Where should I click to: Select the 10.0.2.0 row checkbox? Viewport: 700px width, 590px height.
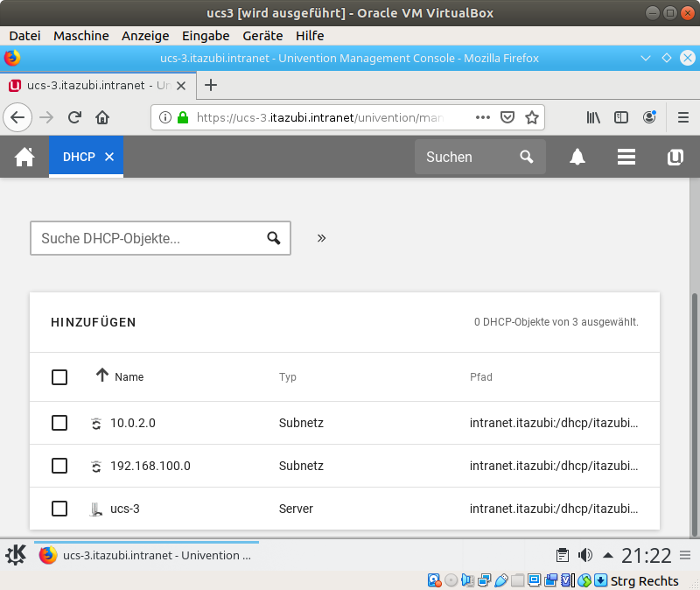pyautogui.click(x=59, y=423)
